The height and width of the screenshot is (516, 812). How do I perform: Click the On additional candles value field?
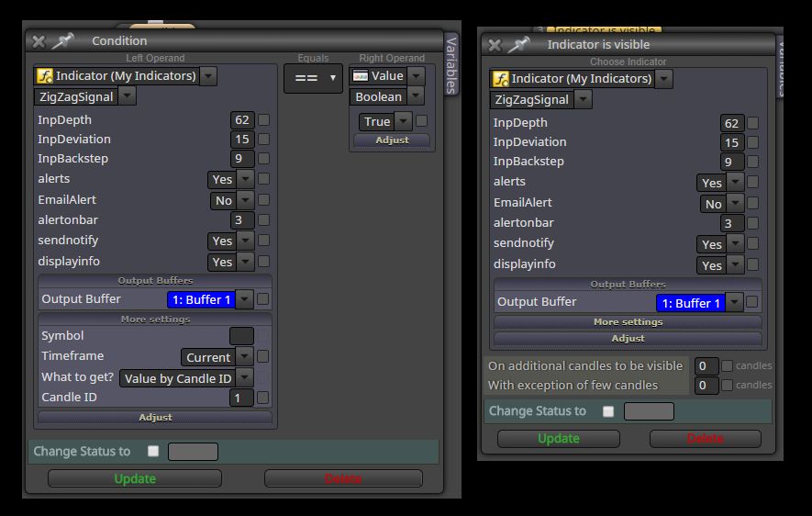click(x=706, y=366)
